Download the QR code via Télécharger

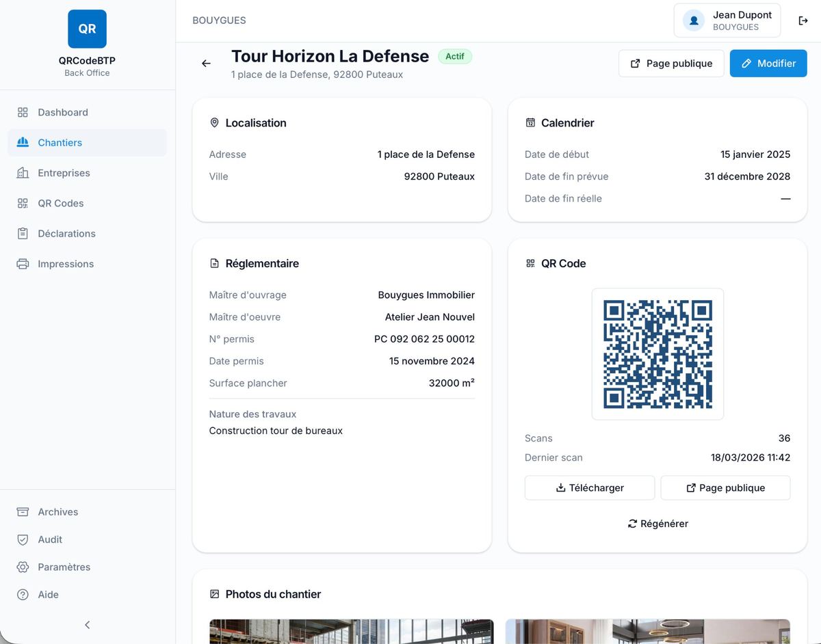point(589,487)
